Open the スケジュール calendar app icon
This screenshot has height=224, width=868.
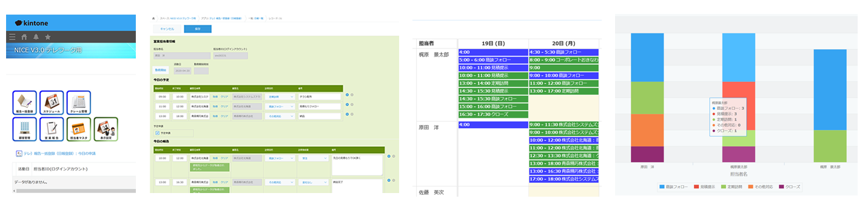tap(52, 103)
